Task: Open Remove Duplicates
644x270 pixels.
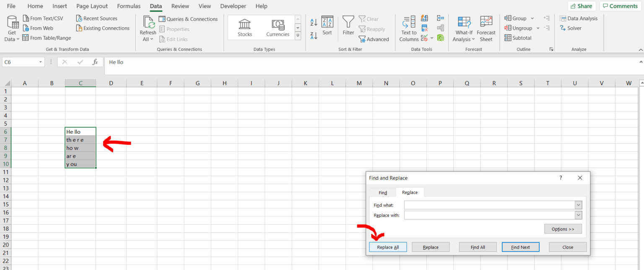Action: 424,28
